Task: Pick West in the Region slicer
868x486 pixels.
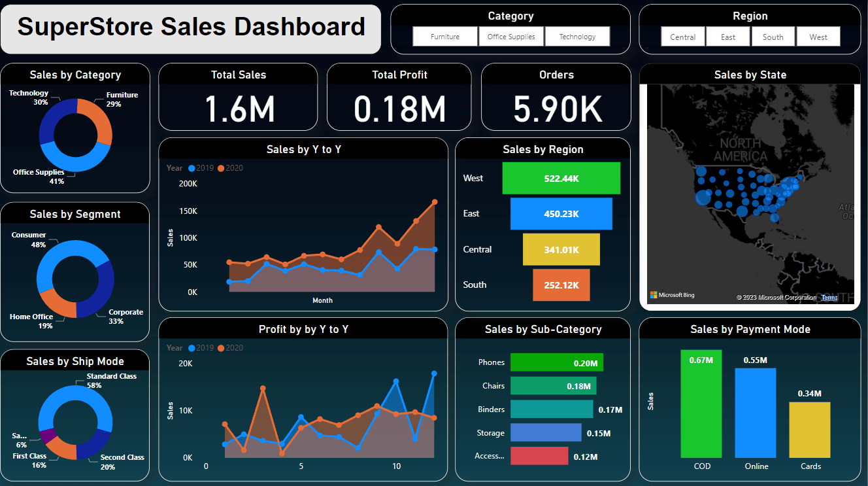Action: click(818, 37)
